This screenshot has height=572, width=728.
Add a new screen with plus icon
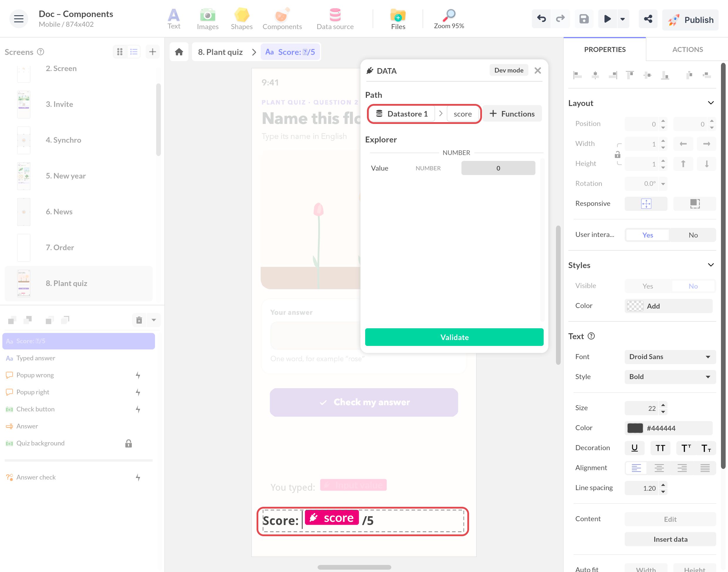pos(153,52)
